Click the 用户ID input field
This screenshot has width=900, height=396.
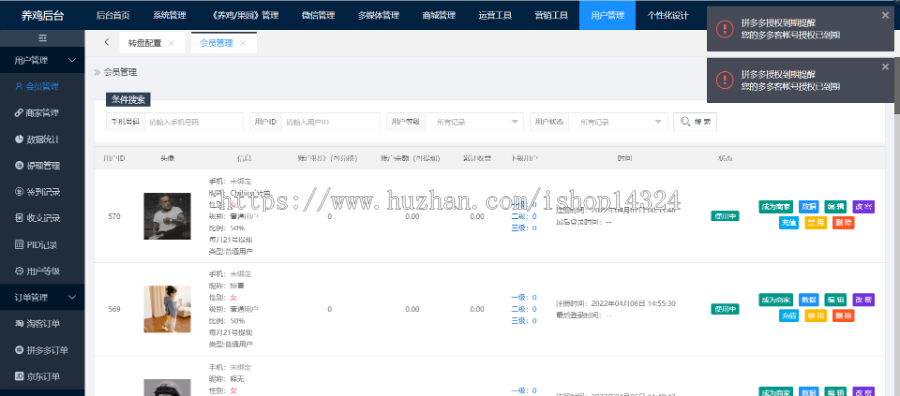pos(331,122)
